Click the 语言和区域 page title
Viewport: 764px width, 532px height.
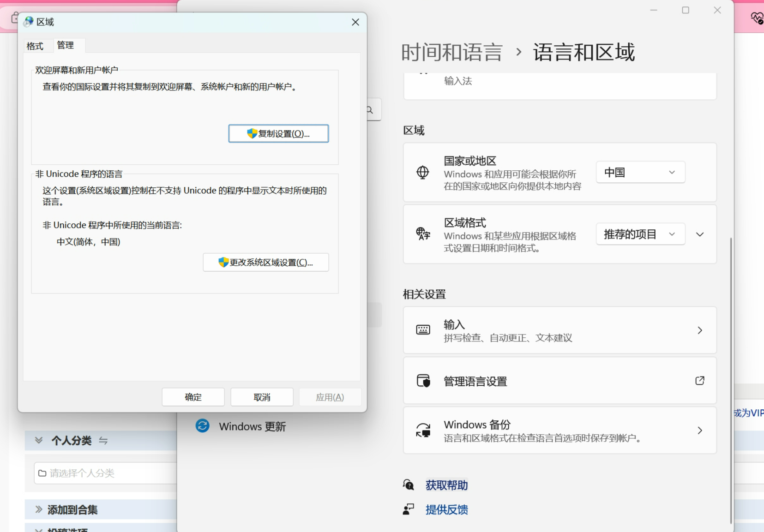[584, 52]
